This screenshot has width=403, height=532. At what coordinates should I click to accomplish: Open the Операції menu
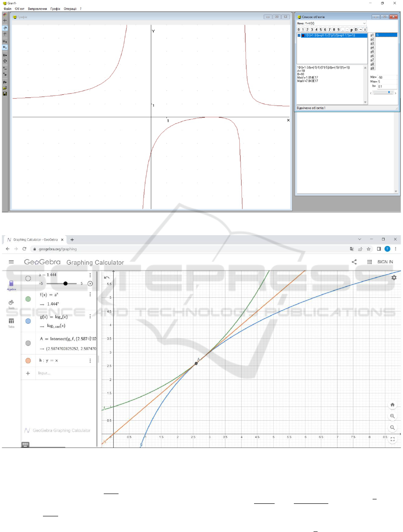70,8
